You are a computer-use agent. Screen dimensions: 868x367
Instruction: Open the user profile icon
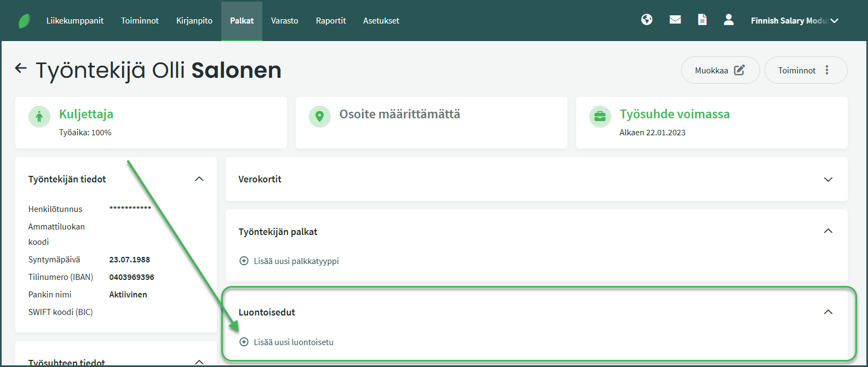tap(728, 20)
